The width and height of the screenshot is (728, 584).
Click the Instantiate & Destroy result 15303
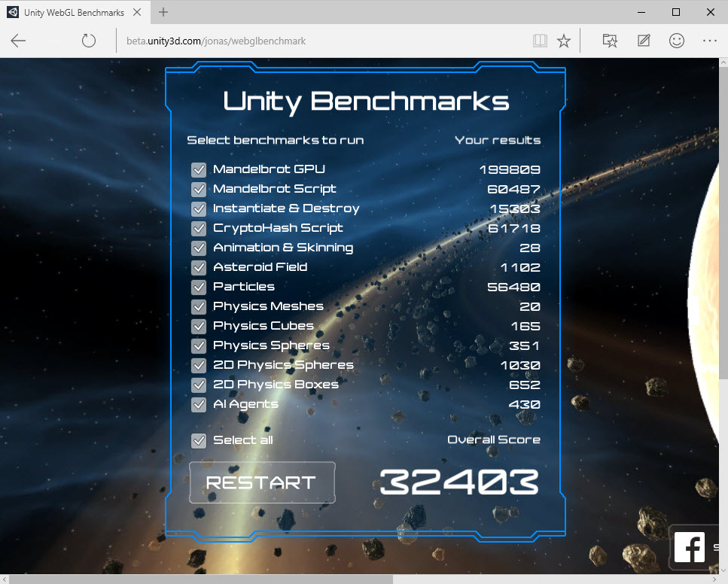click(x=516, y=209)
